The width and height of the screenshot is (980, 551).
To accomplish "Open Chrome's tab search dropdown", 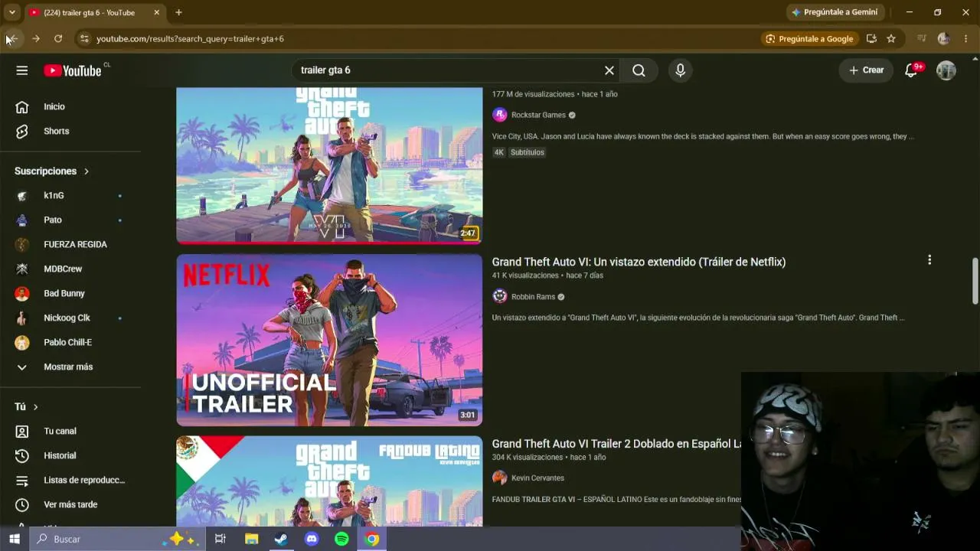I will [x=11, y=12].
